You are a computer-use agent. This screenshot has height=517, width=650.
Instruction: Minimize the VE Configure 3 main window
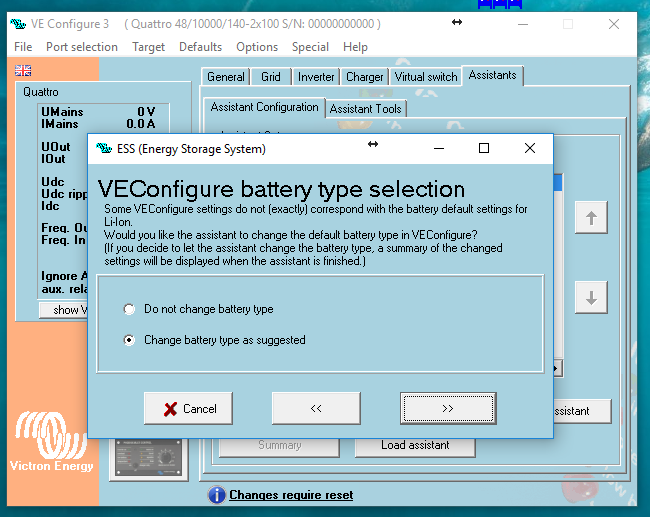(523, 24)
